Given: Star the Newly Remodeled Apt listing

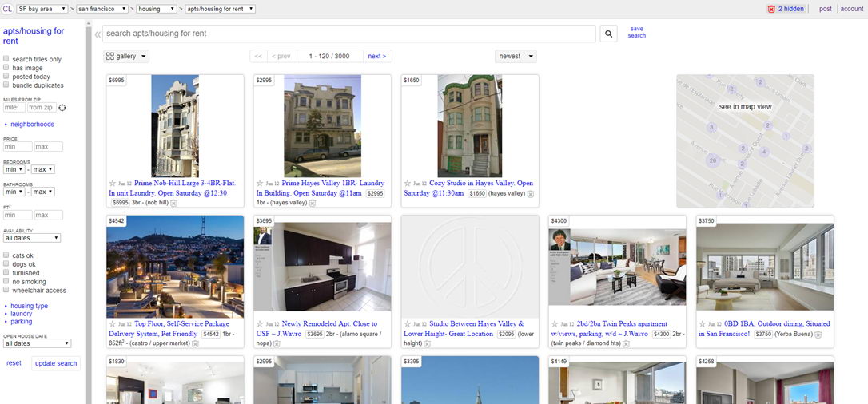Looking at the screenshot, I should [x=260, y=324].
